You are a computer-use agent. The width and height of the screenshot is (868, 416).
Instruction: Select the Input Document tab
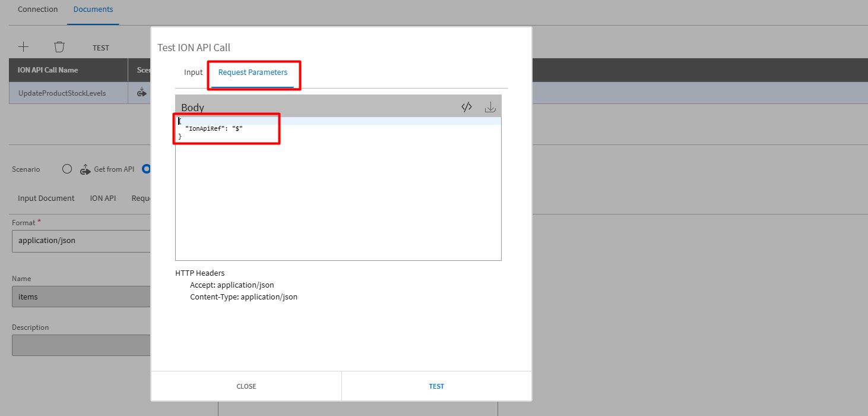coord(46,198)
